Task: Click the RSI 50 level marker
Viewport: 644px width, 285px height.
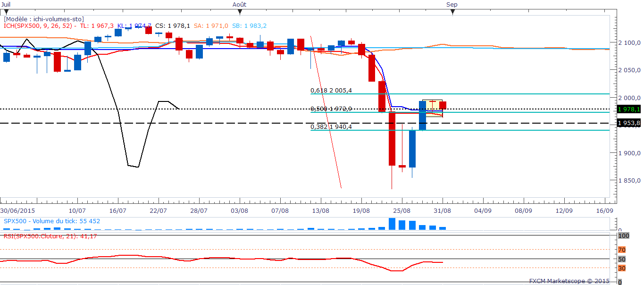Action: coord(622,259)
